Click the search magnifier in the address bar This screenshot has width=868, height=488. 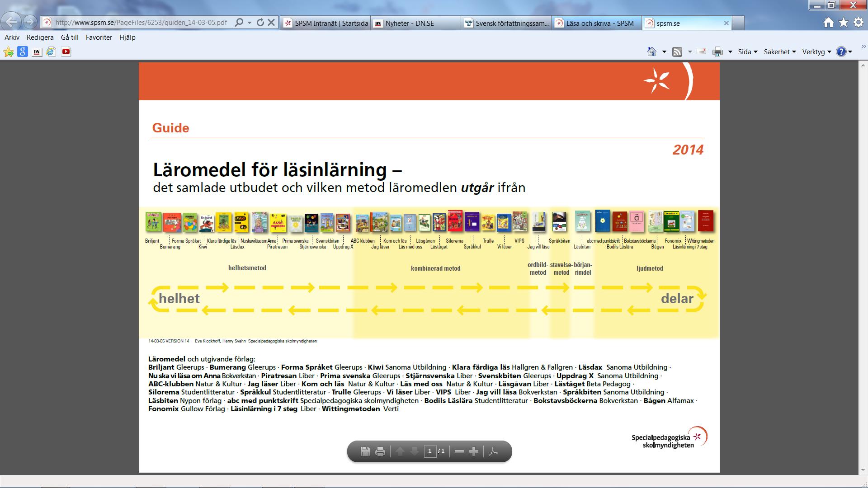click(239, 23)
